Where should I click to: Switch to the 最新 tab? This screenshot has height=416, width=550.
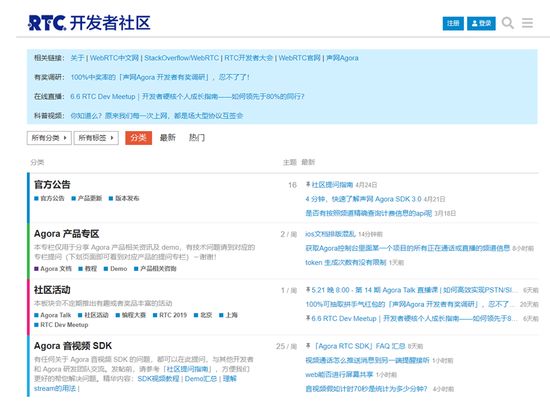coord(168,138)
